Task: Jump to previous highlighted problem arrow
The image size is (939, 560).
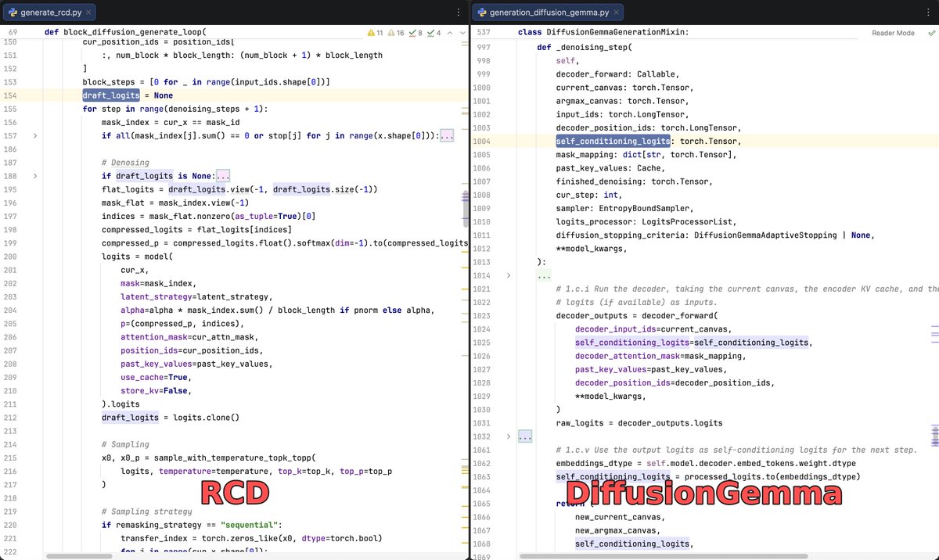Action: coord(449,33)
